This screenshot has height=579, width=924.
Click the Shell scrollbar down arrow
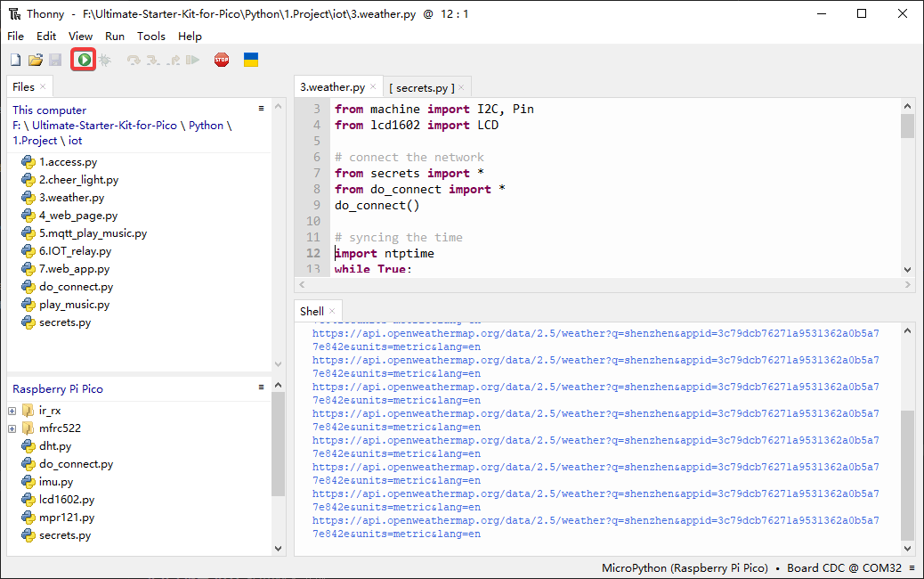(907, 548)
